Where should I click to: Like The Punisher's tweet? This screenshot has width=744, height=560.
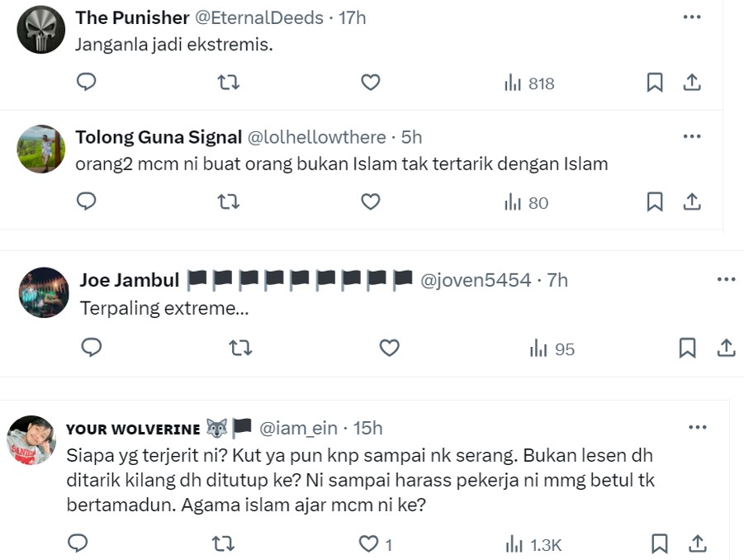click(371, 83)
